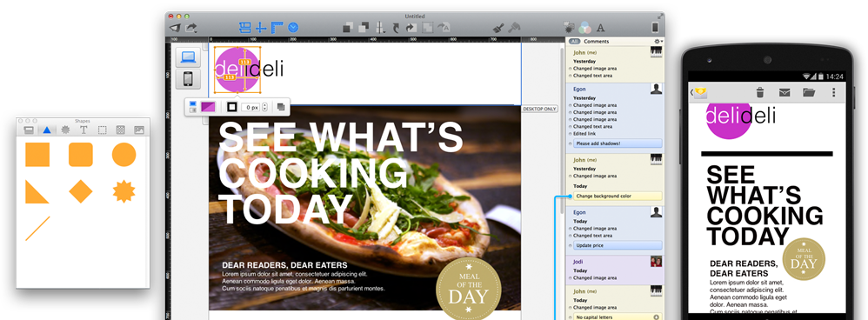This screenshot has height=320, width=868.
Task: Click the border width stepper arrows
Action: click(264, 107)
